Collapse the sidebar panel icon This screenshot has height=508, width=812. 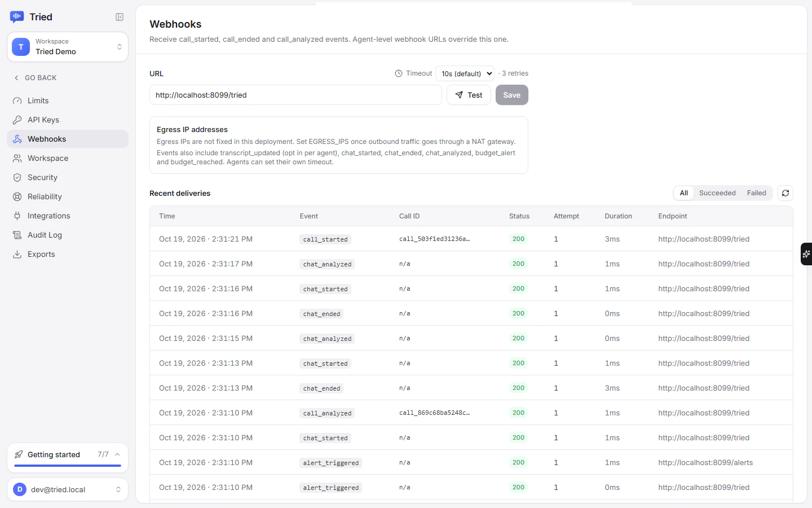(120, 17)
